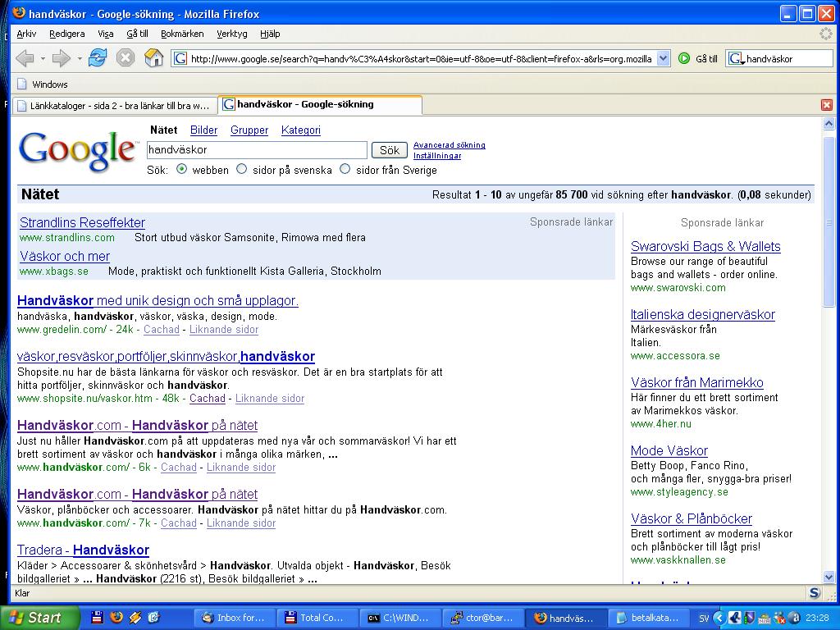
Task: Open Cachad link for gredelin.com result
Action: pyautogui.click(x=162, y=330)
